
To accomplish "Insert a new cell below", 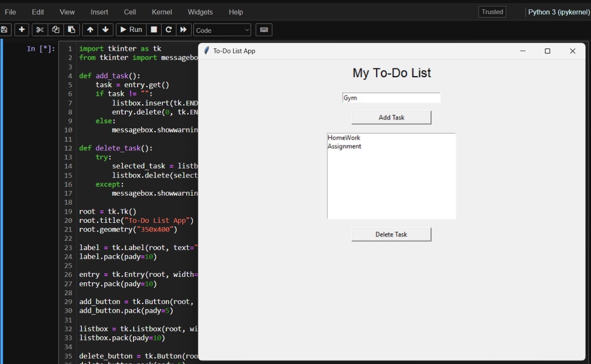I will (x=21, y=30).
